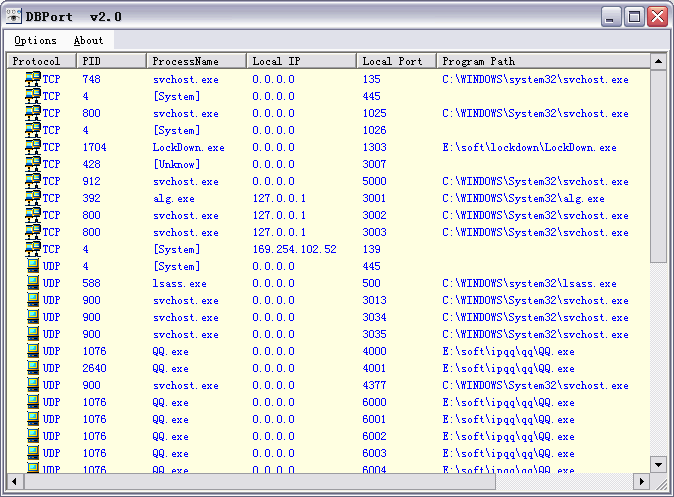The height and width of the screenshot is (497, 674).
Task: Click local port 4001 cell
Action: [374, 368]
